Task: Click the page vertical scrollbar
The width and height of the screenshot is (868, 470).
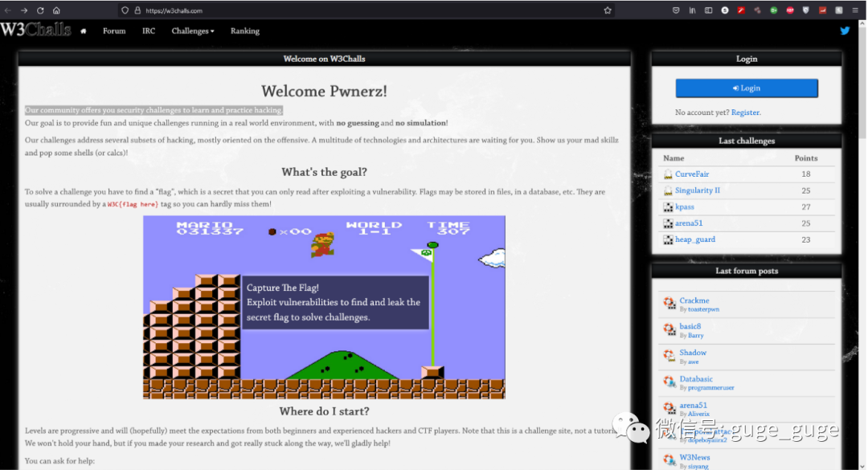Action: pyautogui.click(x=862, y=243)
